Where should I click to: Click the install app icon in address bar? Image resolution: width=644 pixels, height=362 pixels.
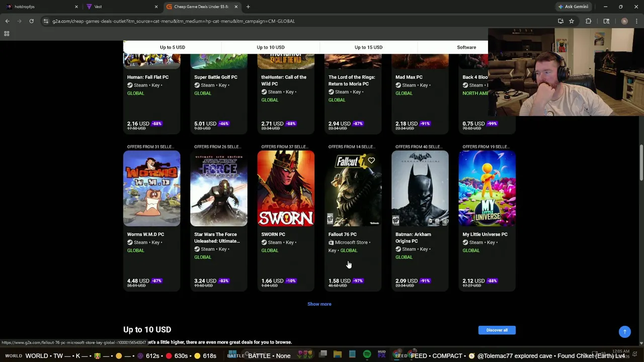[560, 21]
